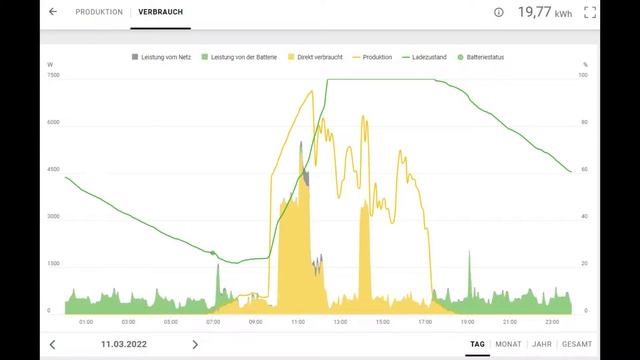Click the battery status dot near 07:00
Viewport: 640px width, 360px height.
coord(213,253)
